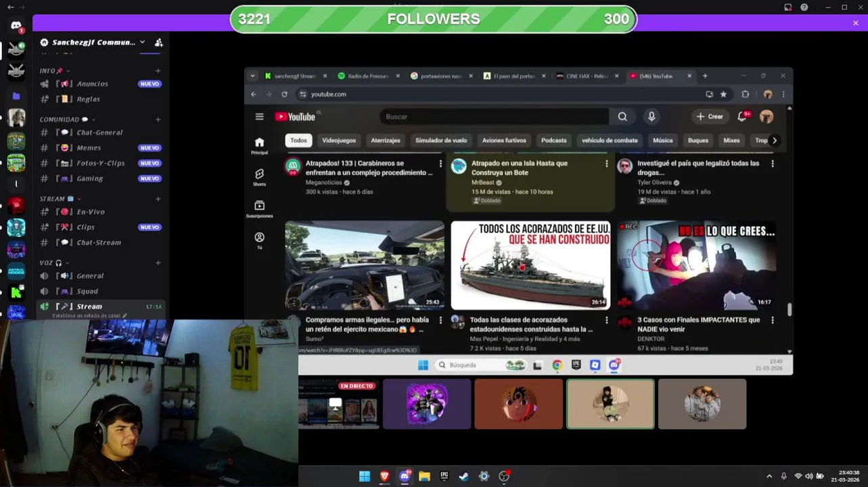Open YouTube hamburger guide menu in stream

point(259,116)
